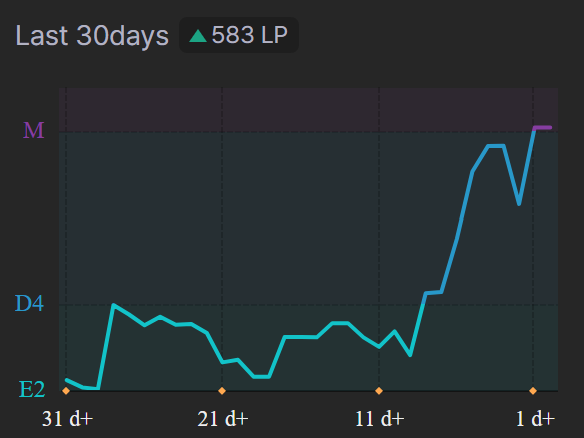Click the green up-arrow triangle icon

[x=198, y=36]
